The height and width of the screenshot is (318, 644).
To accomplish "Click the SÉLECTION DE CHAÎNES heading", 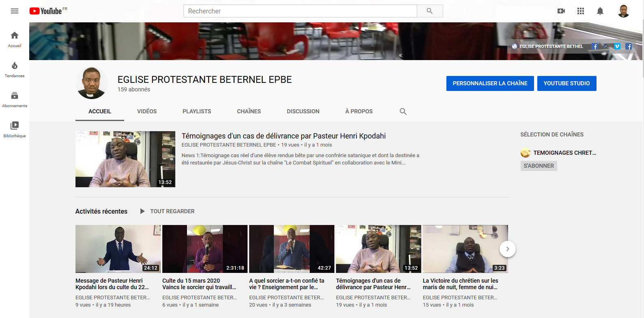I will [552, 134].
